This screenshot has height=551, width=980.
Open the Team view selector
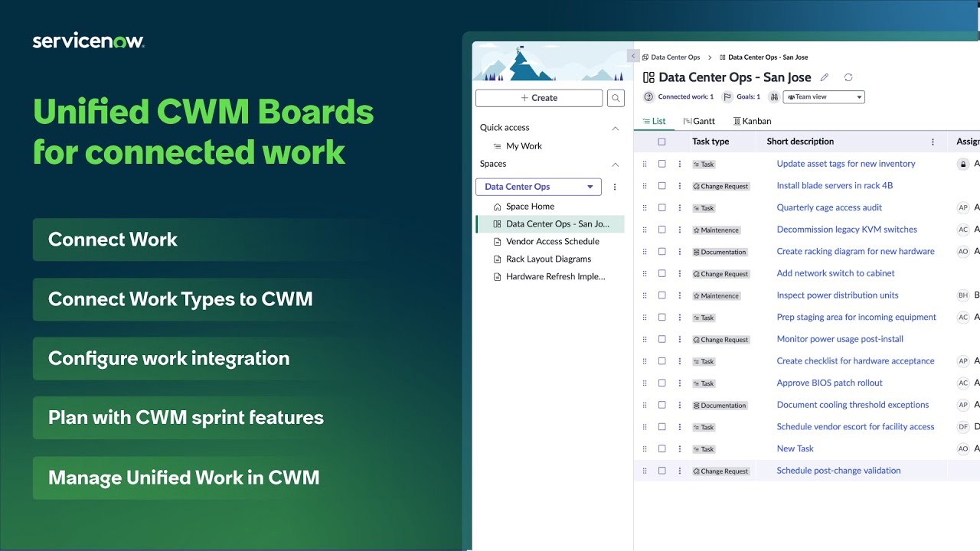[824, 96]
